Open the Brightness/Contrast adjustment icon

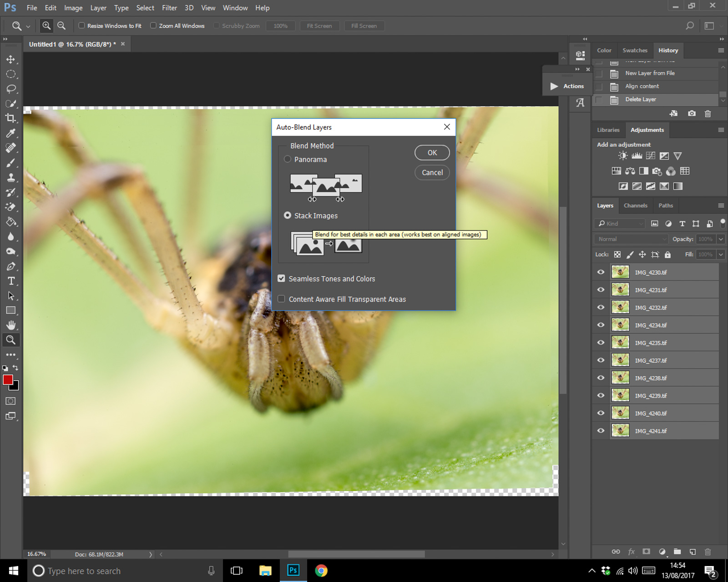622,155
